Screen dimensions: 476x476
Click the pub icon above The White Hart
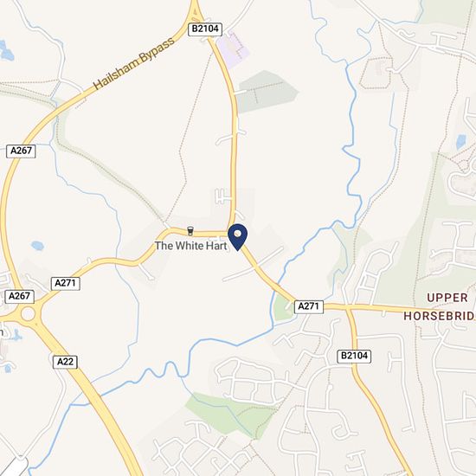pyautogui.click(x=190, y=231)
